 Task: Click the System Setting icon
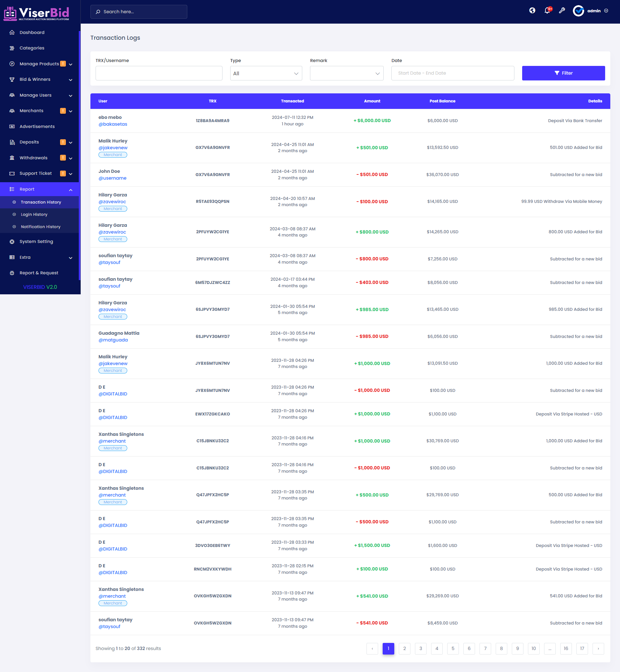(x=12, y=241)
